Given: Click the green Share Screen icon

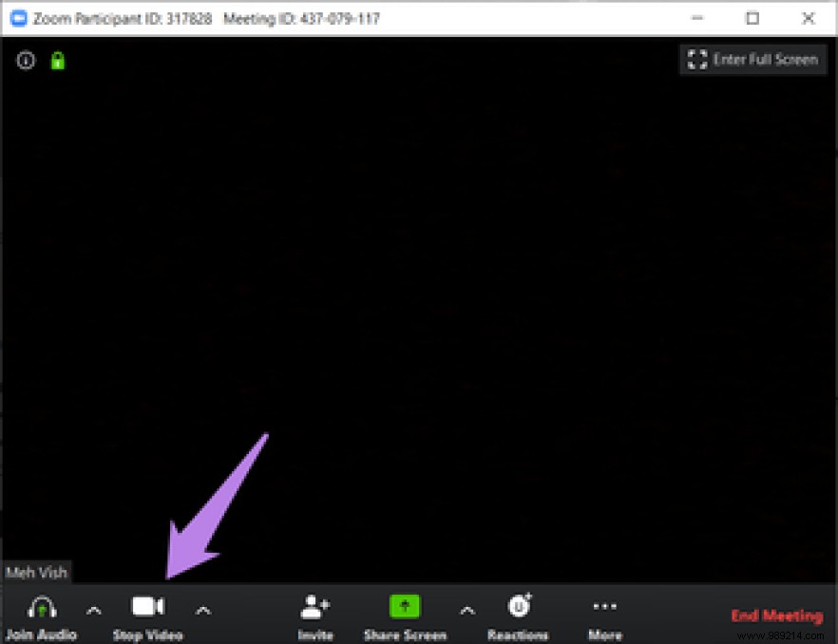Looking at the screenshot, I should coord(404,605).
